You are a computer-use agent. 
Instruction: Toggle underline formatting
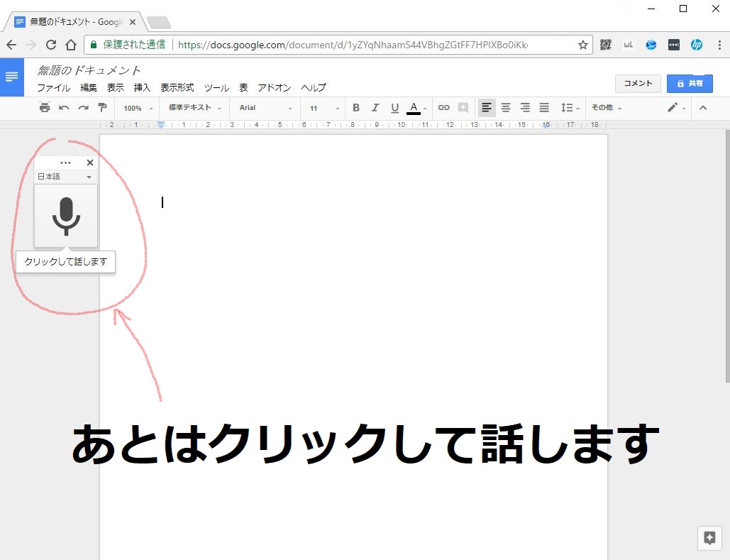(394, 108)
